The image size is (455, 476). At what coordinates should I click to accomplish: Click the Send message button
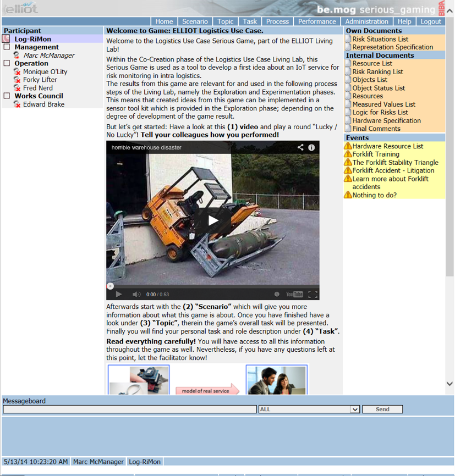point(382,409)
